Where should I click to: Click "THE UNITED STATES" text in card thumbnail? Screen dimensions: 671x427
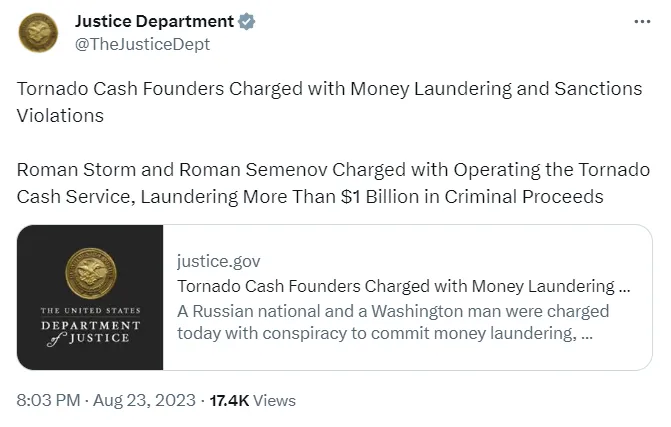(91, 311)
